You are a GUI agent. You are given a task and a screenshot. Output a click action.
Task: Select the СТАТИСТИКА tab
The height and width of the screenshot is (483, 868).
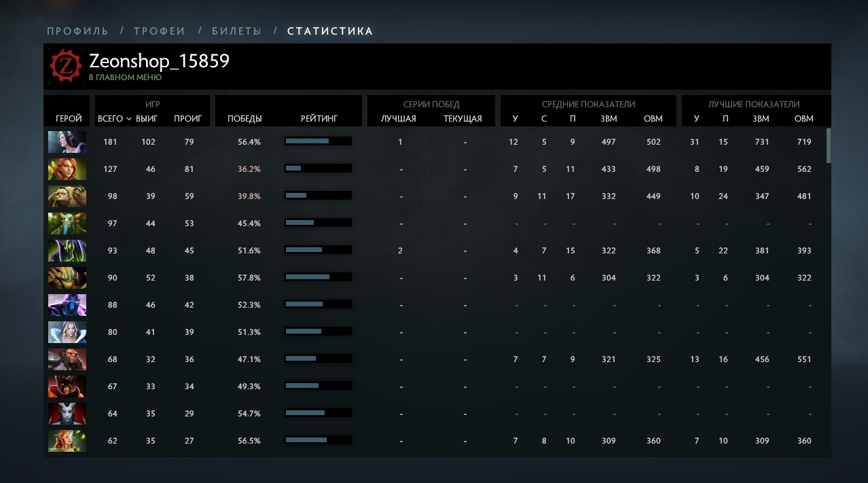pyautogui.click(x=330, y=31)
